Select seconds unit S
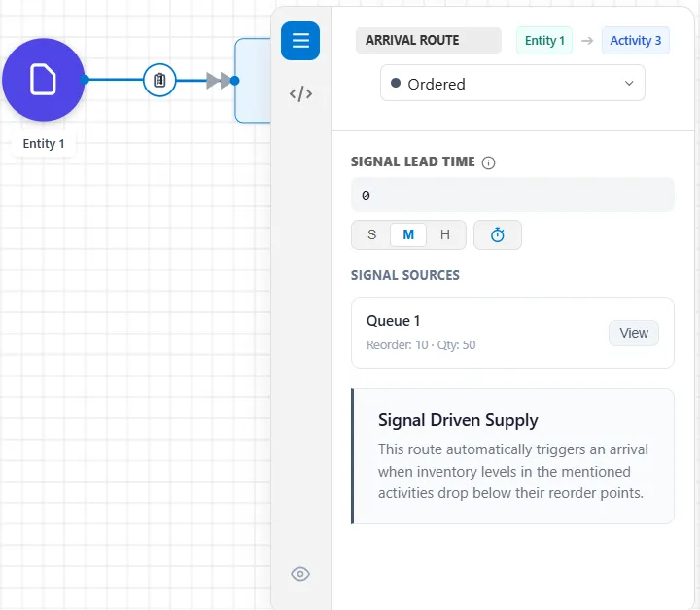The height and width of the screenshot is (610, 700). pos(371,234)
